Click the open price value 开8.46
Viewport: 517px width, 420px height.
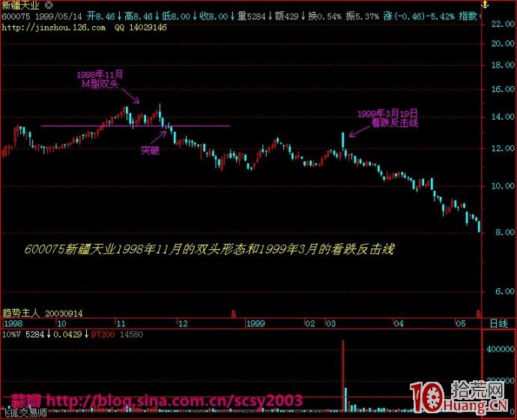point(101,16)
